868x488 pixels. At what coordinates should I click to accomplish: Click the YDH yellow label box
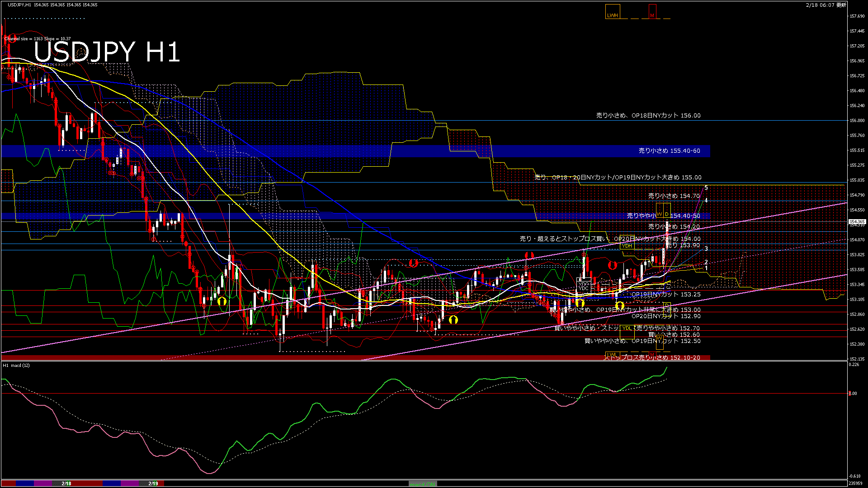click(627, 246)
